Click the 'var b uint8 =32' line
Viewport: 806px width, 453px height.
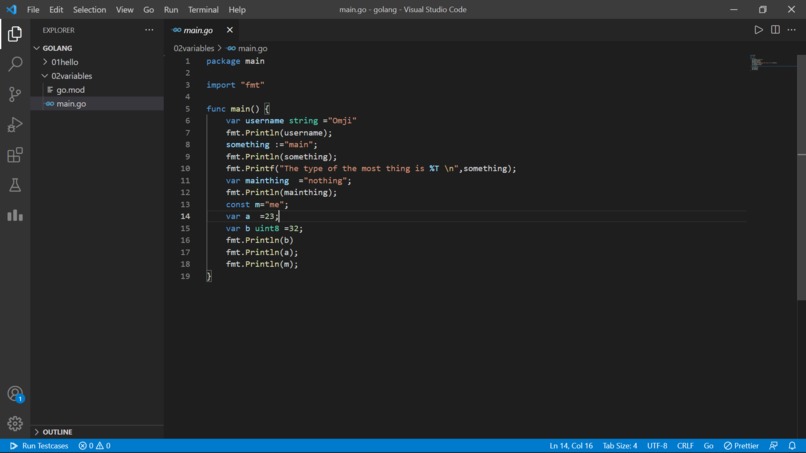click(264, 228)
